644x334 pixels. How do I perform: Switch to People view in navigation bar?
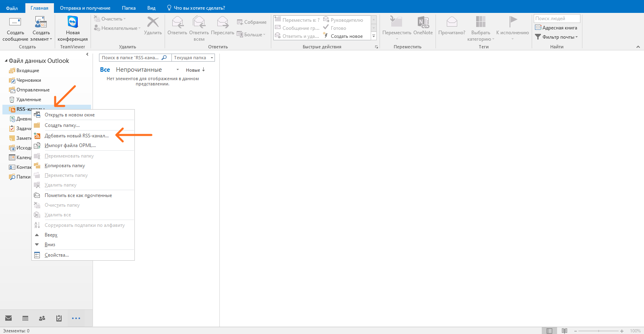click(42, 318)
